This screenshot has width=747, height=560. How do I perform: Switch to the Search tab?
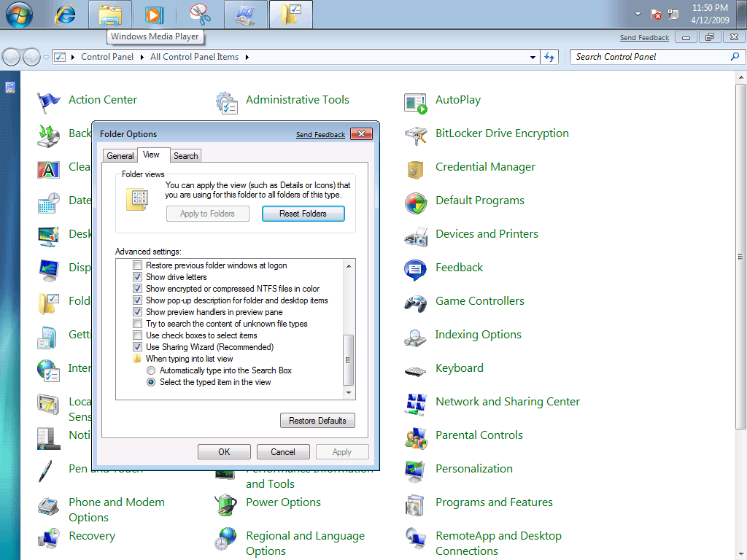[185, 155]
